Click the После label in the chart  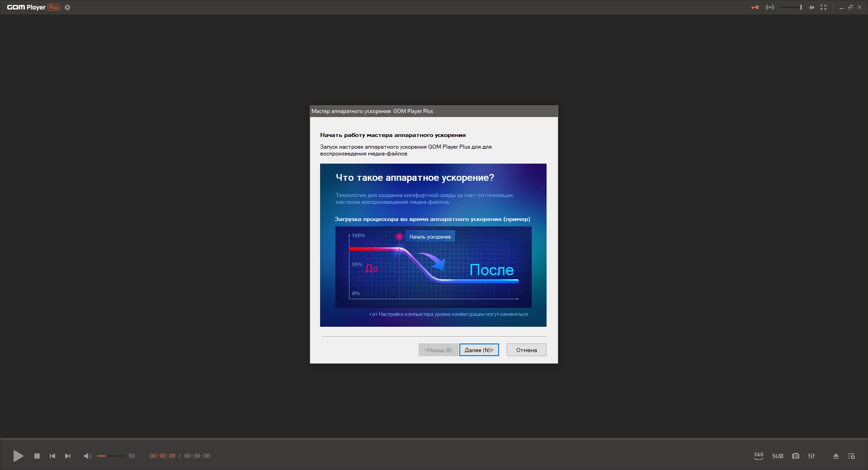pyautogui.click(x=491, y=270)
